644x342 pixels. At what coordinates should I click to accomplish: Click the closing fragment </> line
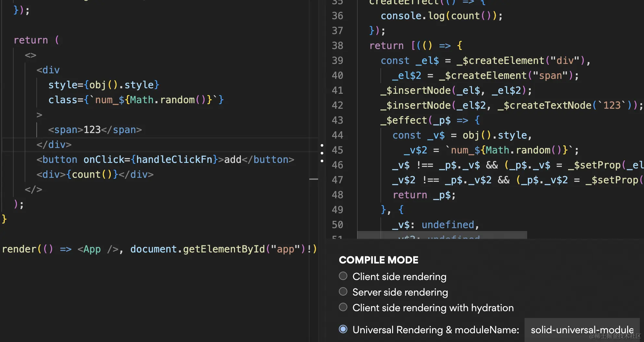tap(33, 189)
